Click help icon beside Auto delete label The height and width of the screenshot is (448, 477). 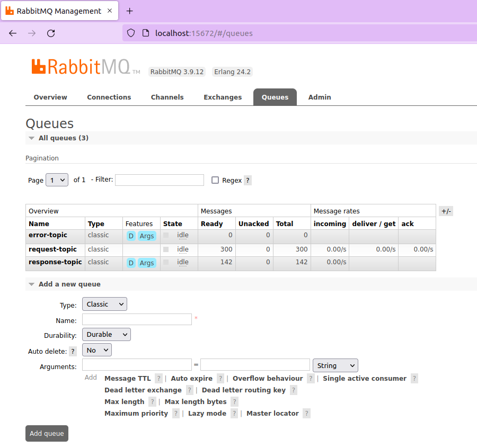tap(73, 351)
